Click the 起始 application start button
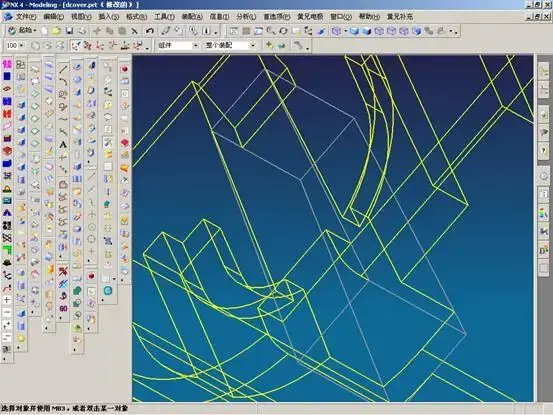 click(22, 31)
